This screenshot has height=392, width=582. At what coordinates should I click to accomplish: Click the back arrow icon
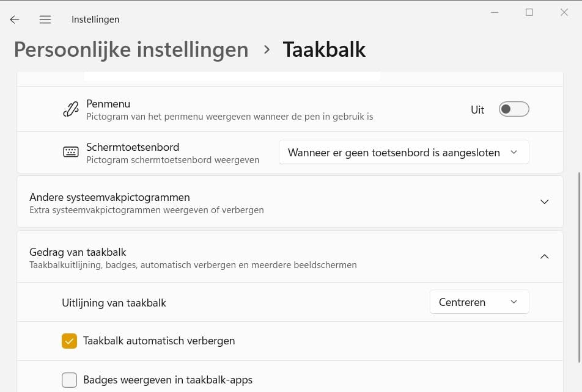click(14, 19)
